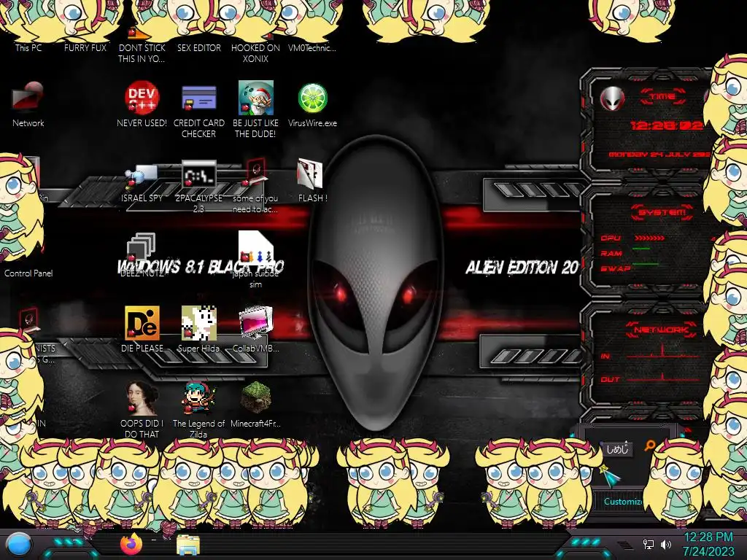Open the yellow 'DIE PLEASE' De icon
The image size is (747, 560).
tap(142, 323)
